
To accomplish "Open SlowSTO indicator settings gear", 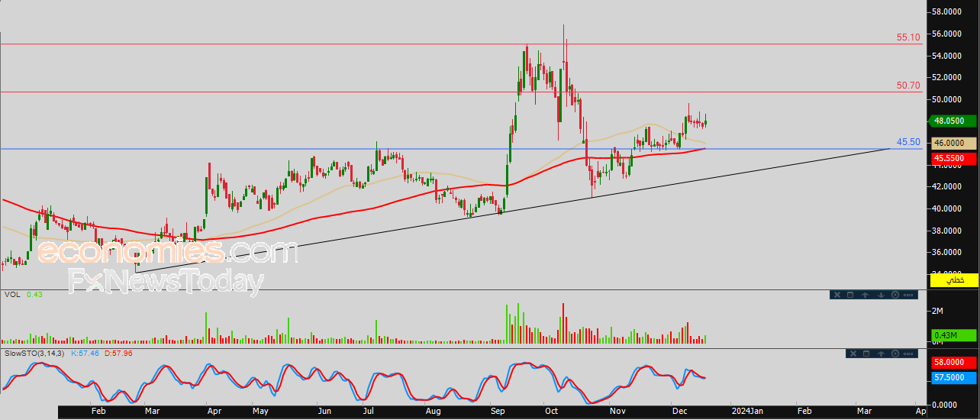I will [x=895, y=354].
